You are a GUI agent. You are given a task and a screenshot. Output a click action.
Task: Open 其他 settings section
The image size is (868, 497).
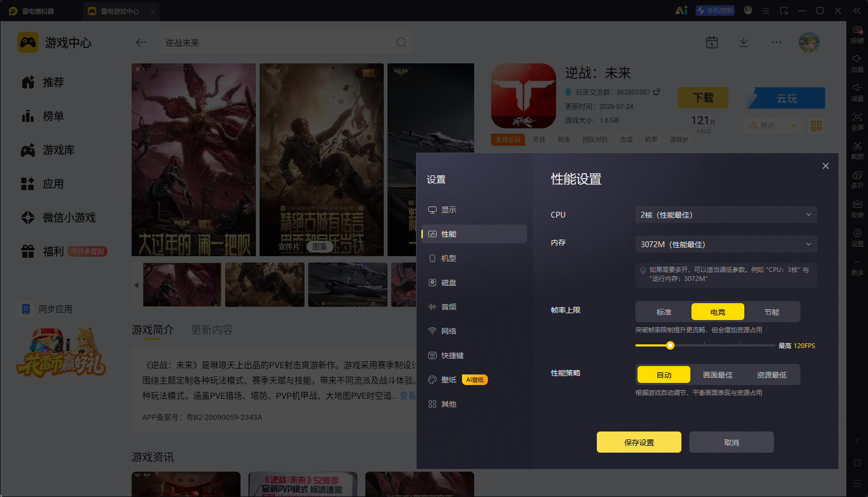(474, 404)
